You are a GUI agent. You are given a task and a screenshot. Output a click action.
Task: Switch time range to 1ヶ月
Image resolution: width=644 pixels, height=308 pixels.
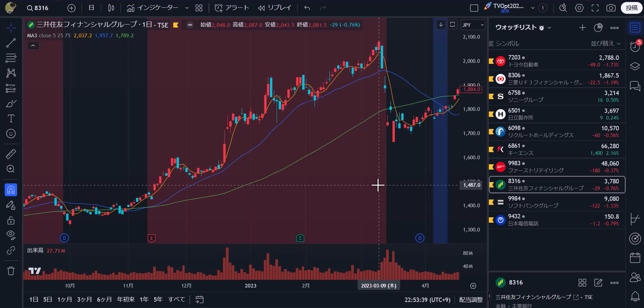(64, 299)
